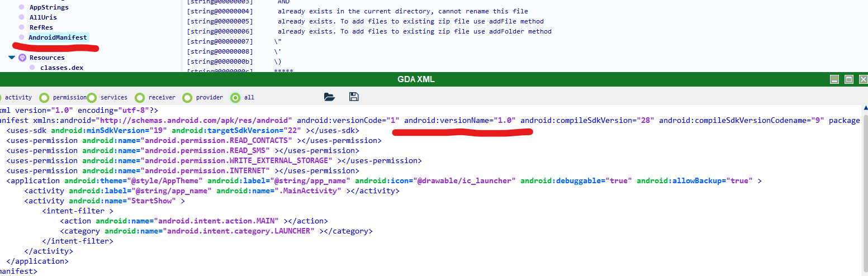868x276 pixels.
Task: Click the bullet icon beside classes.dex
Action: coord(32,68)
